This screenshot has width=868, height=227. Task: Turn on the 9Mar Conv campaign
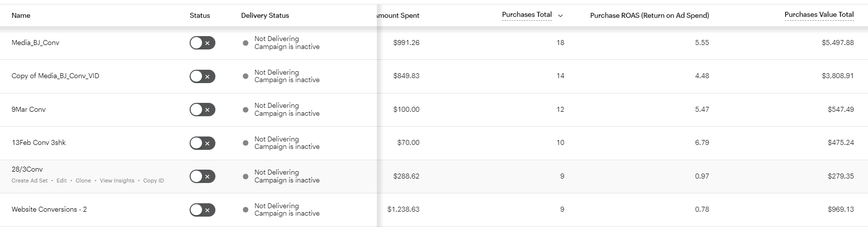point(202,109)
